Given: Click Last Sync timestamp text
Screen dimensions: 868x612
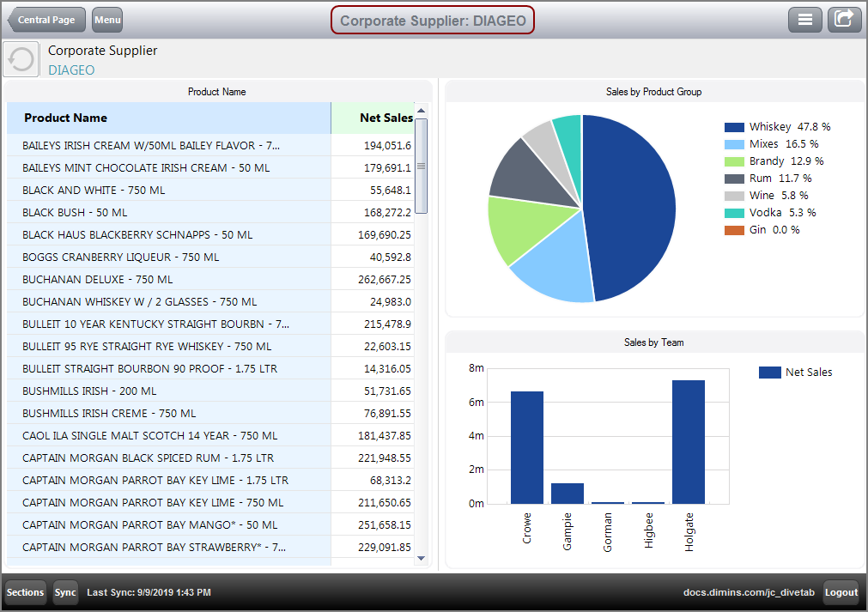Looking at the screenshot, I should [x=149, y=592].
